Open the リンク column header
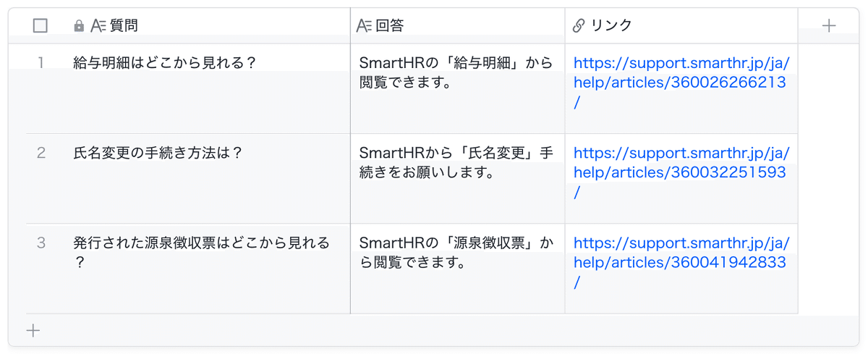Screen dimensions: 868x357 point(681,26)
